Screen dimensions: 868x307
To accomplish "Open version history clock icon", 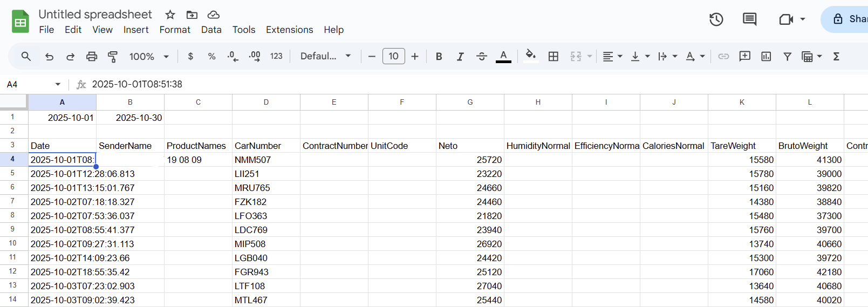I will point(716,19).
